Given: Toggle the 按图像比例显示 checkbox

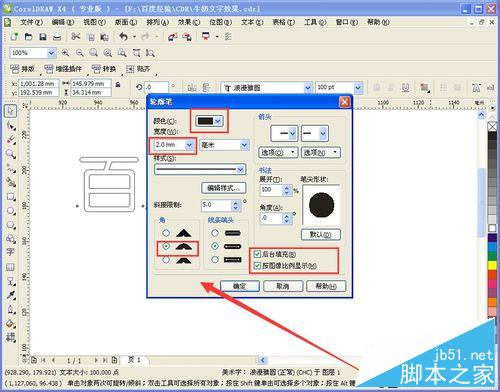Looking at the screenshot, I should tap(257, 266).
